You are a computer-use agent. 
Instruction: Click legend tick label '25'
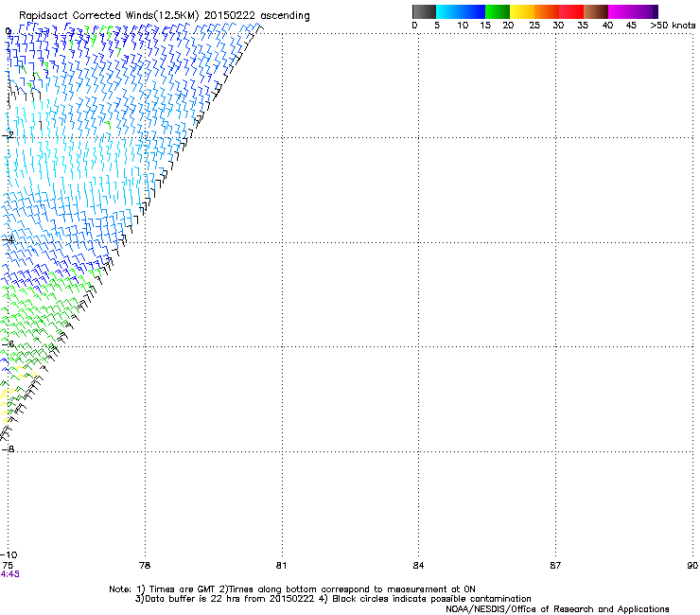coord(534,26)
